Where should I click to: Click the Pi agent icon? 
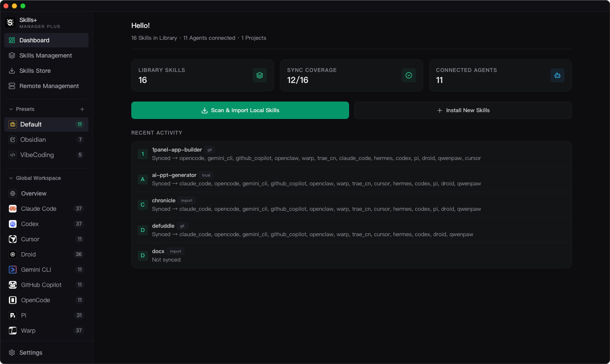tap(13, 315)
